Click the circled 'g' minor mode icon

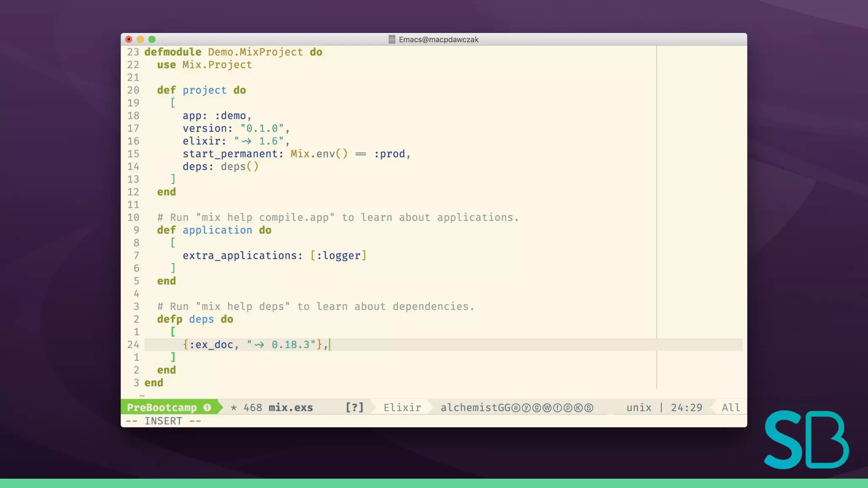[x=537, y=408]
